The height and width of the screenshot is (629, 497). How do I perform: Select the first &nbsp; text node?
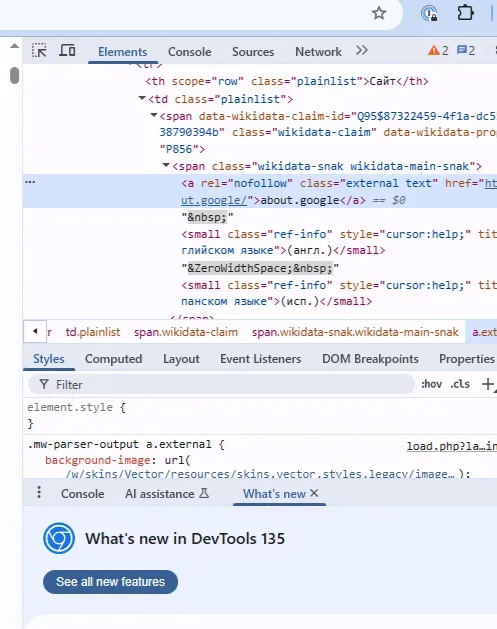coord(207,217)
